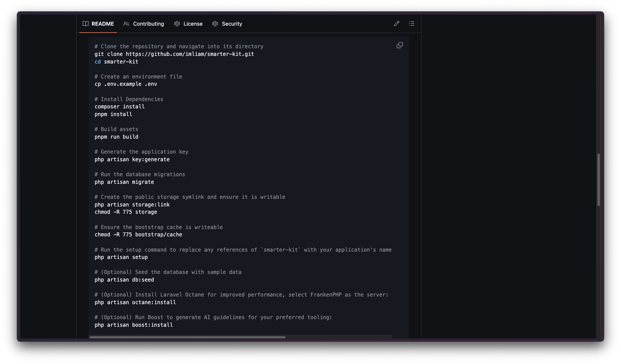Click 'php artisan db:seed' line
This screenshot has width=621, height=364.
tap(124, 280)
